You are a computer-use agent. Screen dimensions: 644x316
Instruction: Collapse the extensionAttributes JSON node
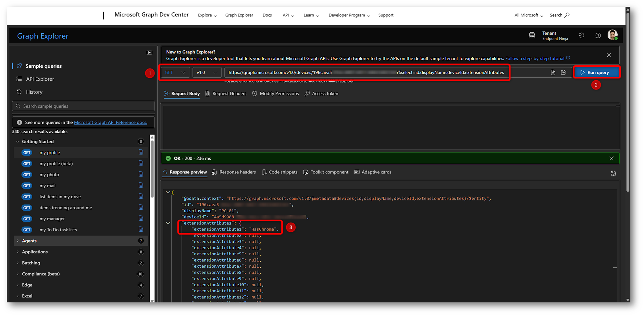168,223
